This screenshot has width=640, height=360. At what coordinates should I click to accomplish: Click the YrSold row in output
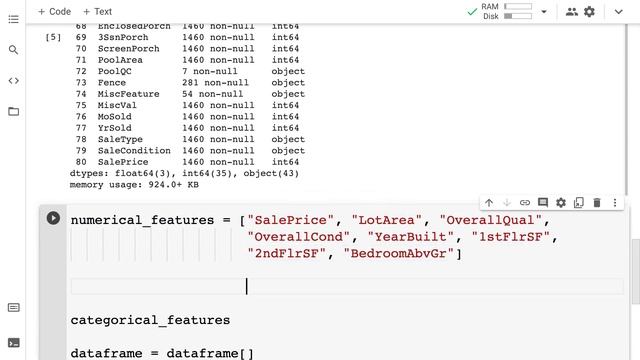[187, 128]
